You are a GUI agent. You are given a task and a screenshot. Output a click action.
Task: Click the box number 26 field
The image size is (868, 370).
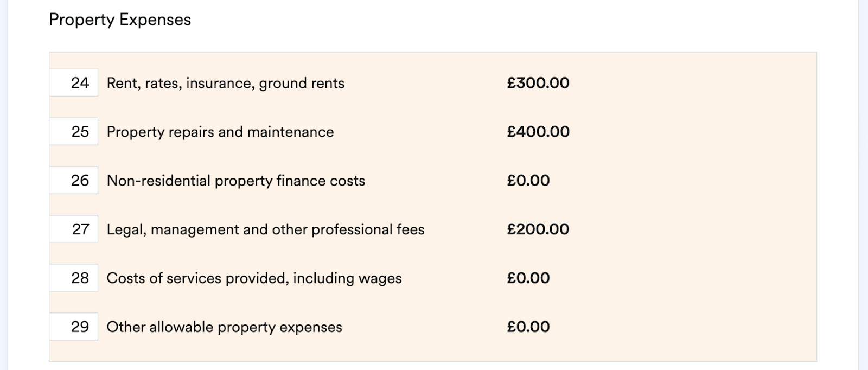tap(74, 180)
